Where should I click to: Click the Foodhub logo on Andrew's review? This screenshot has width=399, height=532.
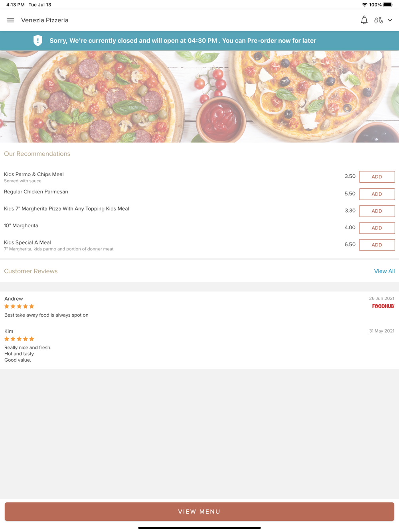click(383, 306)
